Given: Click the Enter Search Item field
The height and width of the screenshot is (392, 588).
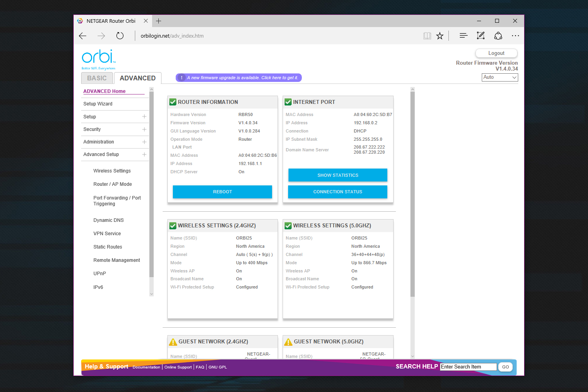Looking at the screenshot, I should click(468, 367).
